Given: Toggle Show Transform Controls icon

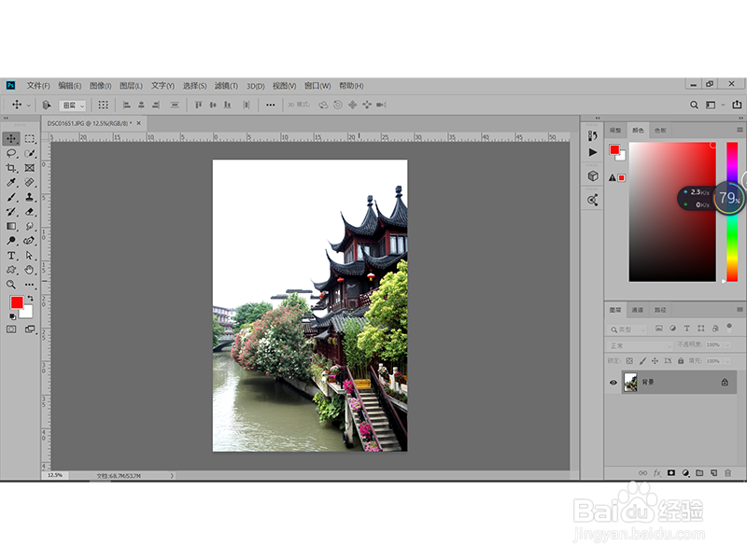Looking at the screenshot, I should tap(104, 105).
